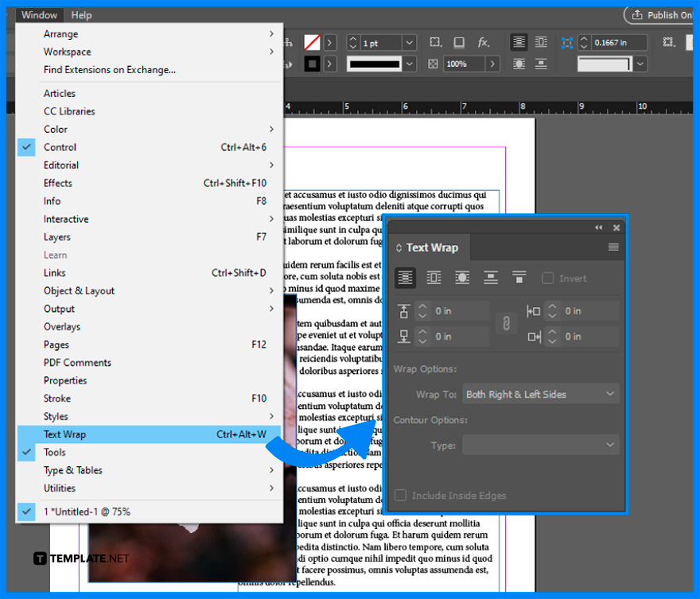Select Wrap Around Object Shape icon
The height and width of the screenshot is (599, 700).
(461, 278)
